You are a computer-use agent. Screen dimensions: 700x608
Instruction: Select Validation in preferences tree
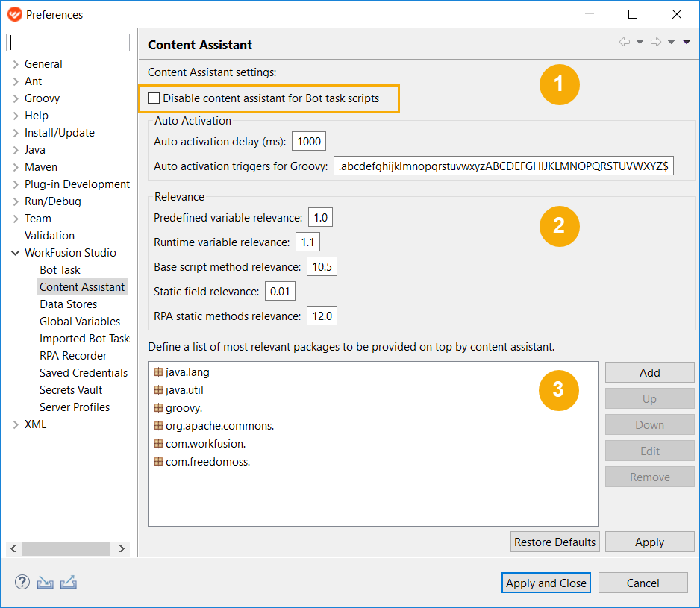[x=49, y=236]
